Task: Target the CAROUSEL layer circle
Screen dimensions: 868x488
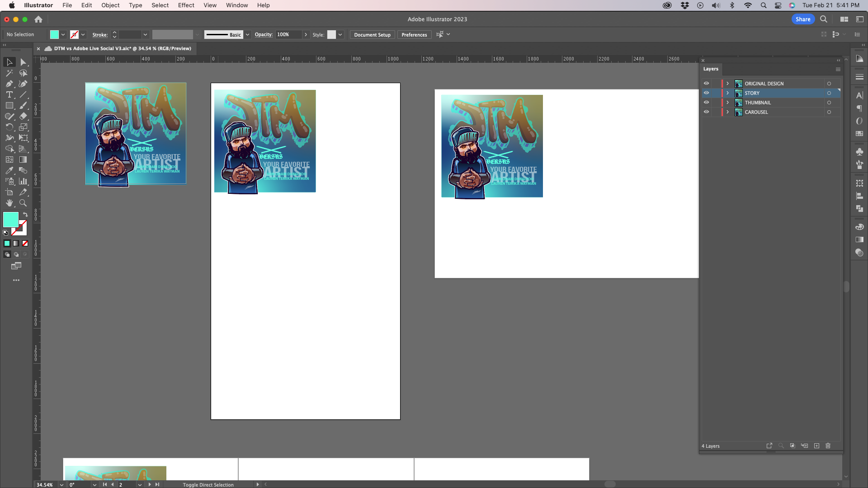Action: point(829,112)
